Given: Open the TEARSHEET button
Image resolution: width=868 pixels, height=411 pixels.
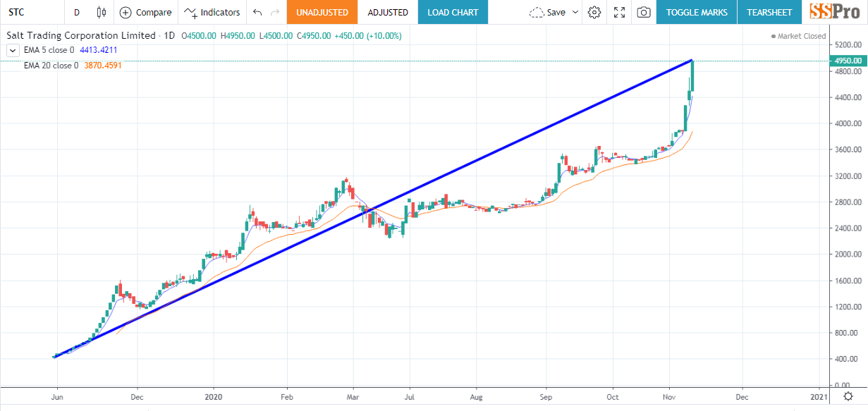Looking at the screenshot, I should (769, 12).
